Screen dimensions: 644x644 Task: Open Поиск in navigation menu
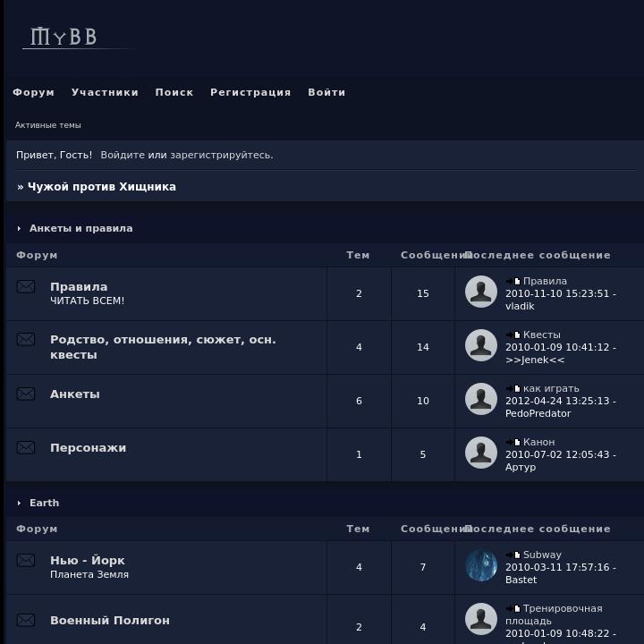[x=174, y=92]
